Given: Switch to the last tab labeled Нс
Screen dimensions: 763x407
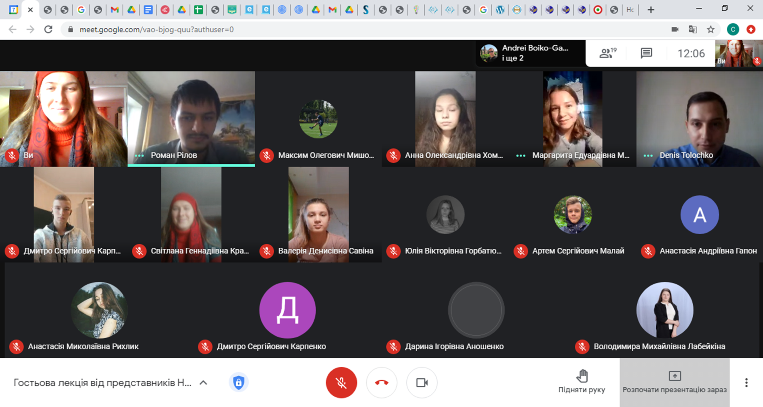Looking at the screenshot, I should click(x=630, y=9).
